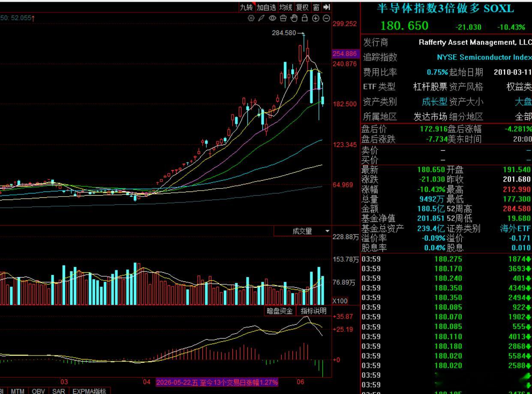Viewport: 532px width, 394px height.
Task: Click 52-week low 19.680
Action: 518,218
